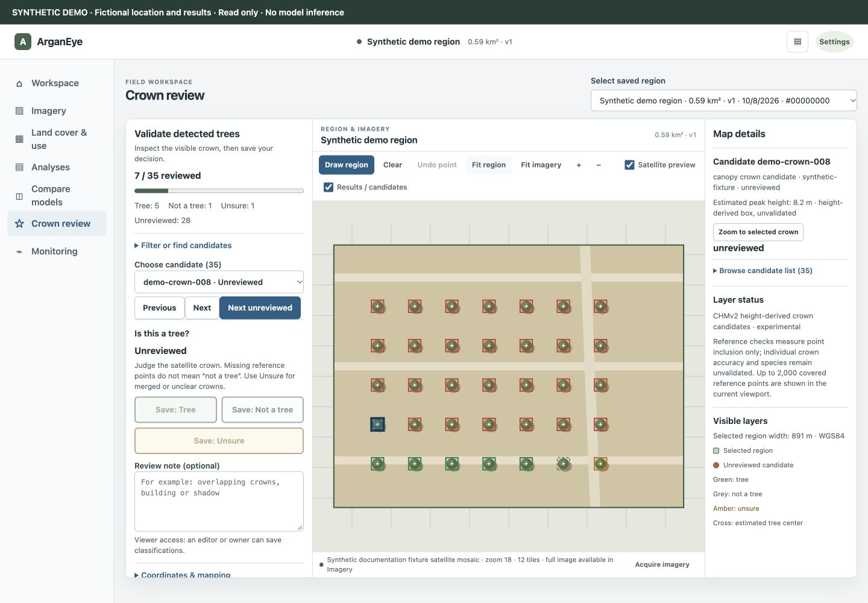Viewport: 868px width, 603px height.
Task: Select the blue highlighted crown marker on map
Action: [x=377, y=425]
